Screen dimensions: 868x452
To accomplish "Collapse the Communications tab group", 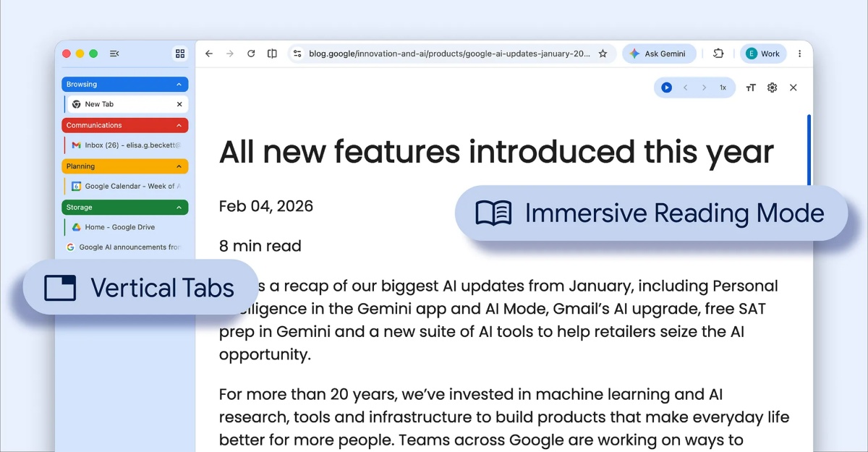I will click(x=180, y=125).
